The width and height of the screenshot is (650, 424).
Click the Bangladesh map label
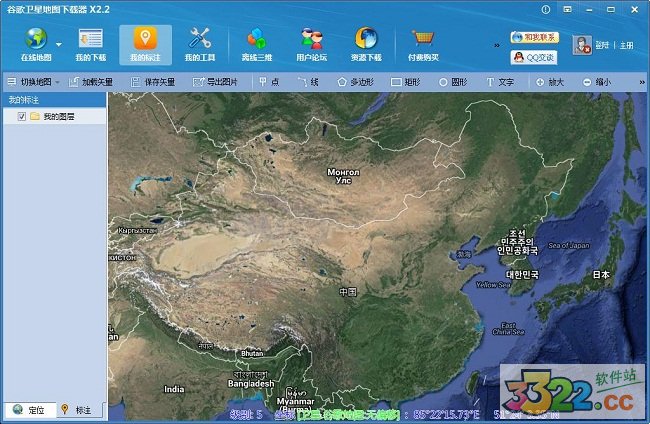(251, 384)
